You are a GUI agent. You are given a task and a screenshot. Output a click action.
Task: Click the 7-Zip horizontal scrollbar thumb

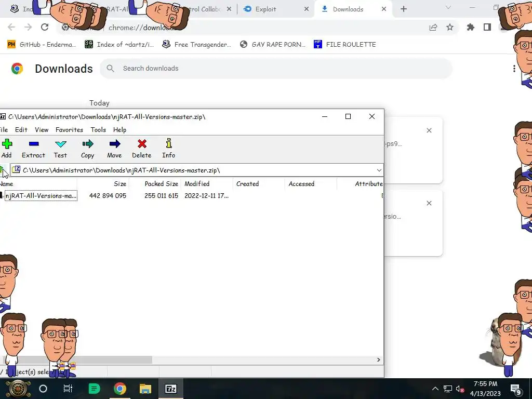77,360
